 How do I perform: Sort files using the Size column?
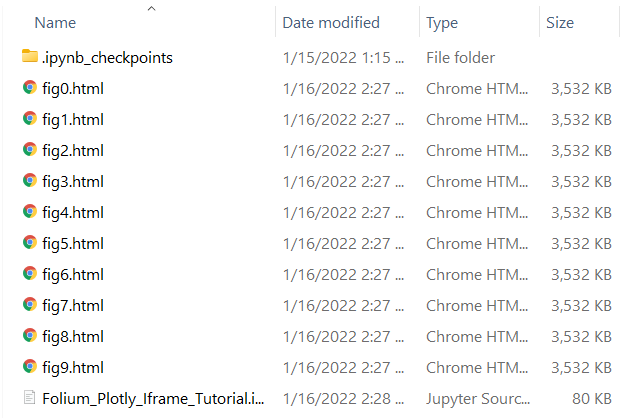click(x=558, y=22)
